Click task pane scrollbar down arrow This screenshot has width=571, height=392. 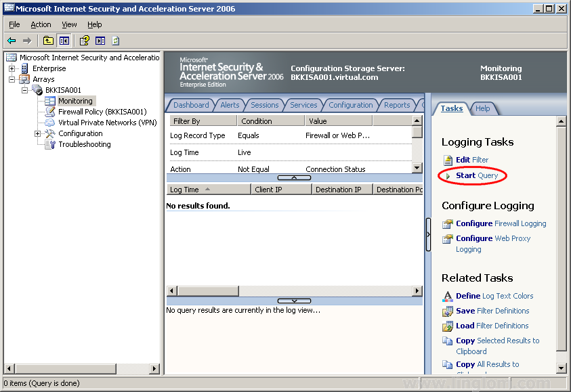(561, 368)
